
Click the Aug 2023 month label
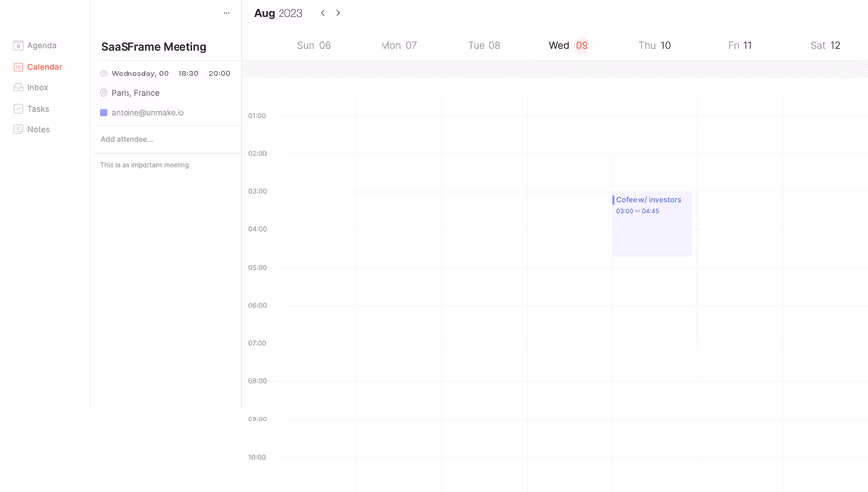click(278, 13)
